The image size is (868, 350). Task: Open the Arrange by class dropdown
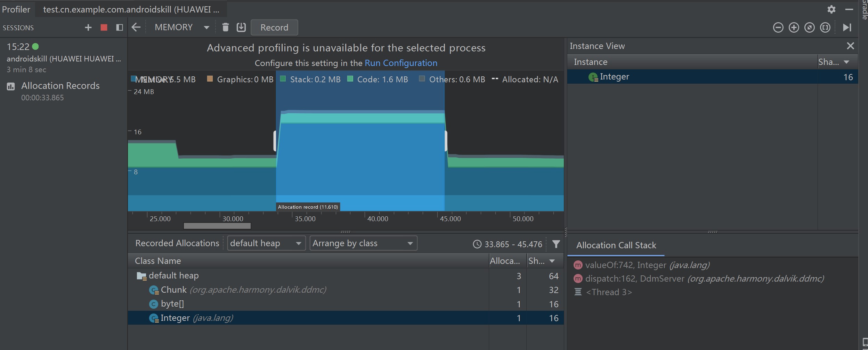pyautogui.click(x=363, y=243)
